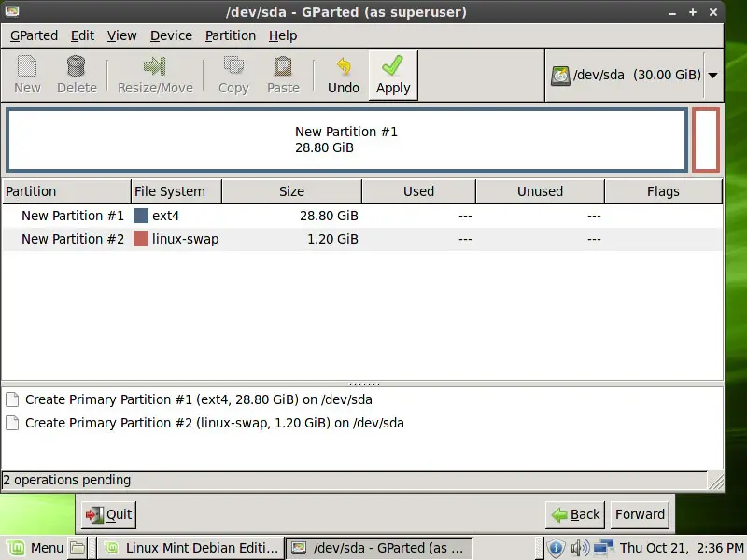
Task: Click the Flags column header
Action: pyautogui.click(x=663, y=191)
